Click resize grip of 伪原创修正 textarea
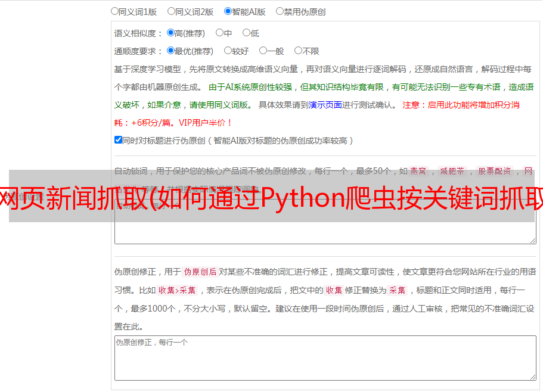543x392 pixels. coord(533,377)
